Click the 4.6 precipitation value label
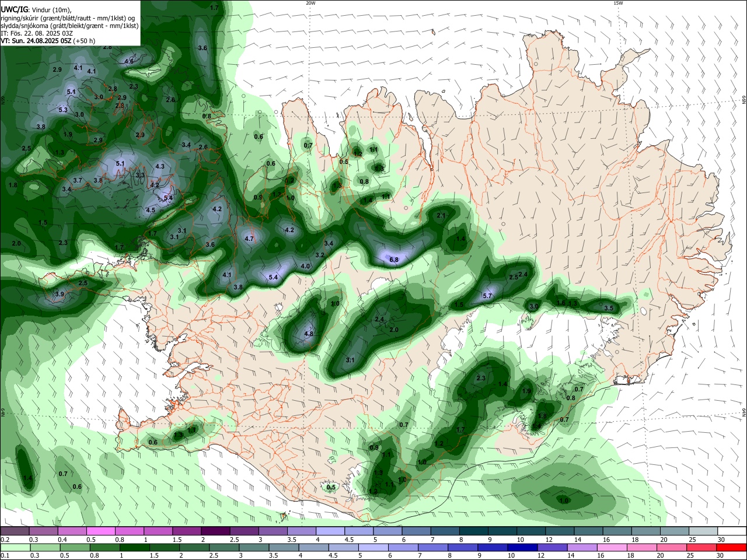747x560 pixels. click(129, 61)
